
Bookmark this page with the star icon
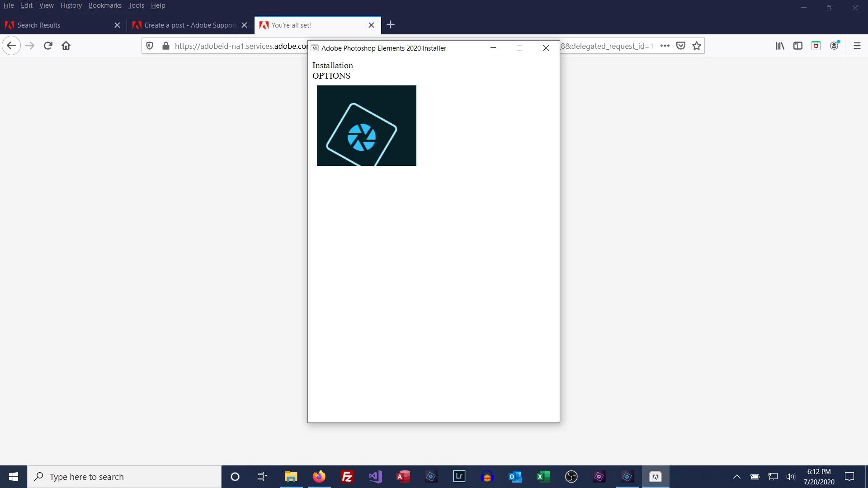[x=697, y=46]
